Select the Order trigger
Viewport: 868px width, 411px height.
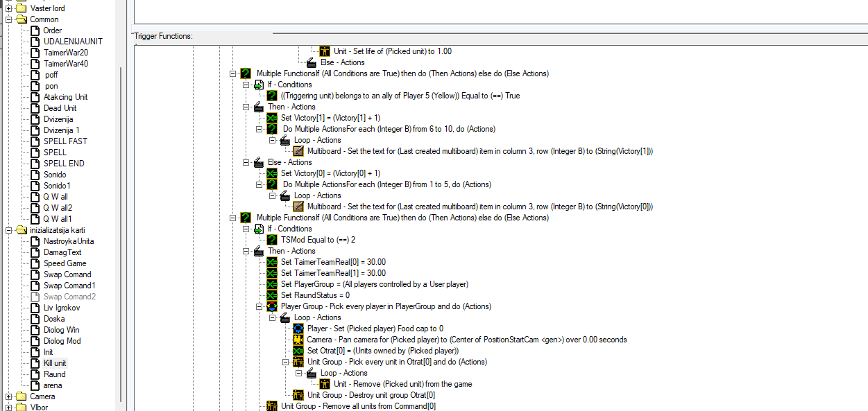point(52,30)
